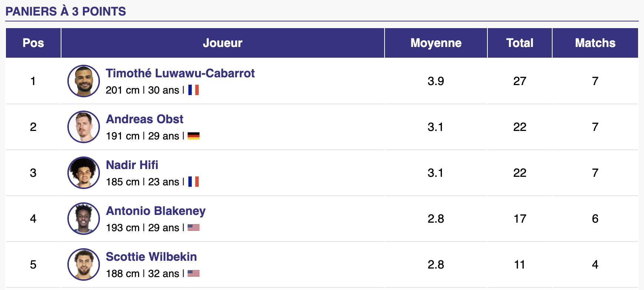Screen dimensions: 644x290
Task: Click French flag icon beside Luwawu-Cabarrot
Action: [x=193, y=90]
